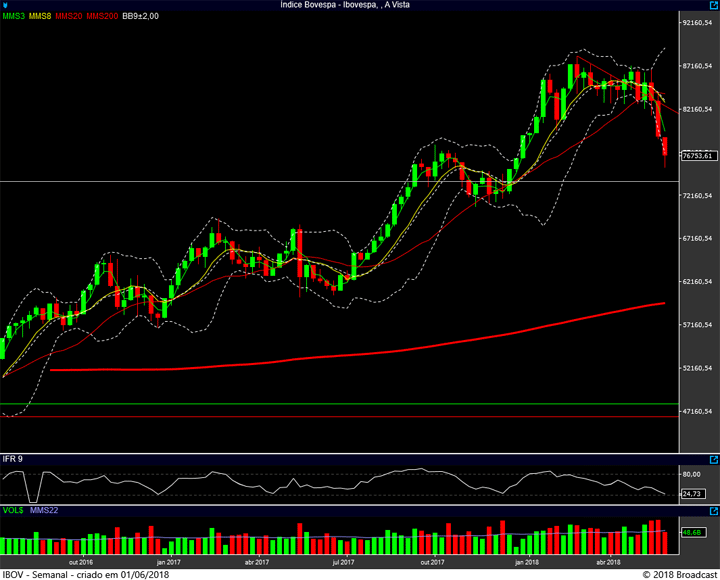Click the MMS200 indicator label
Image resolution: width=720 pixels, height=580 pixels.
[x=102, y=16]
